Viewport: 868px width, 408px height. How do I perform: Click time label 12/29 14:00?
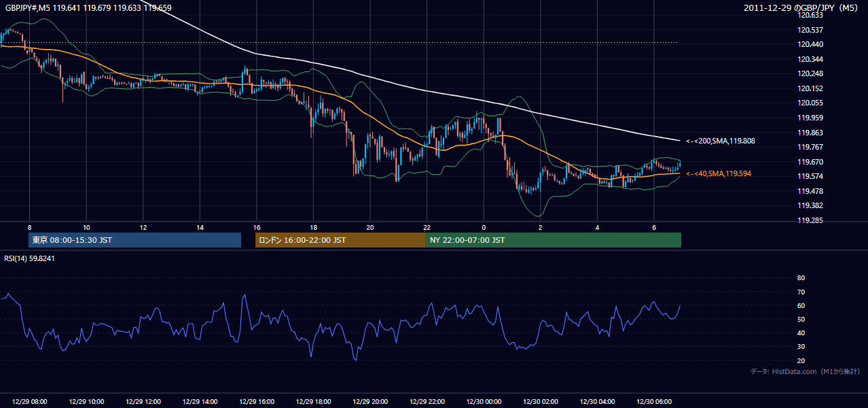pos(200,402)
